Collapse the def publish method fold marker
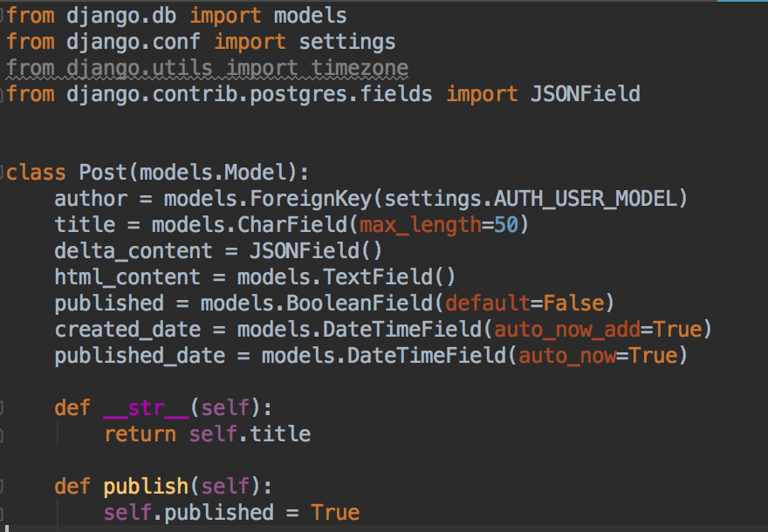This screenshot has width=768, height=532. [x=2, y=486]
